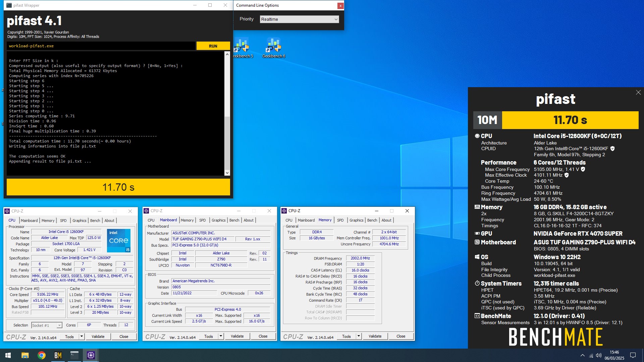
Task: Select CPU tab in CPU-Z Memory window
Action: coord(289,220)
